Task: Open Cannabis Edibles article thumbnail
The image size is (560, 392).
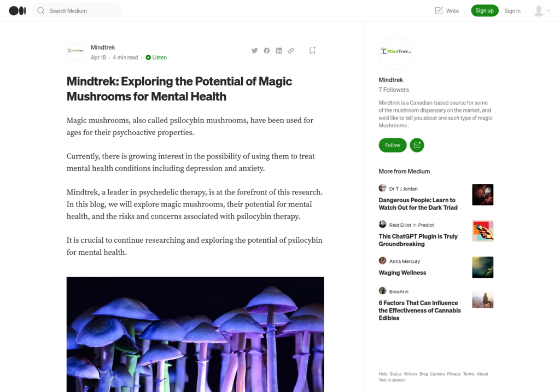Action: (x=483, y=298)
